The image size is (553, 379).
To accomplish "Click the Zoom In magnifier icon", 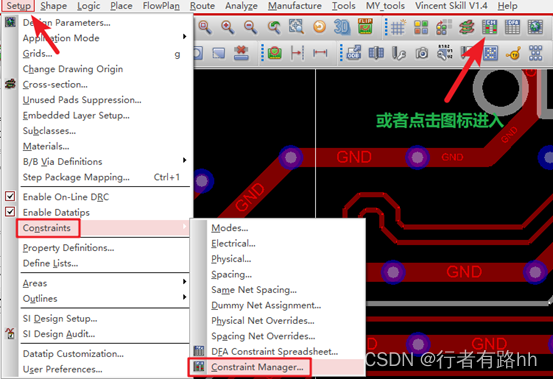I will (x=227, y=27).
